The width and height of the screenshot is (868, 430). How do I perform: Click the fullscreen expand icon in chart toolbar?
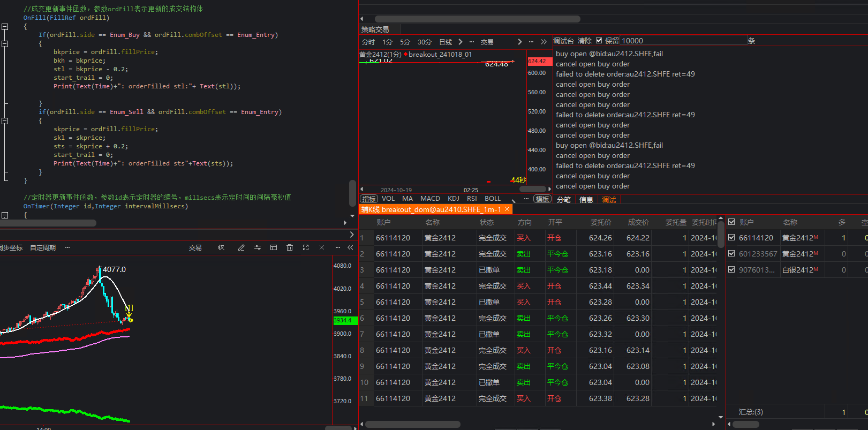click(x=306, y=247)
